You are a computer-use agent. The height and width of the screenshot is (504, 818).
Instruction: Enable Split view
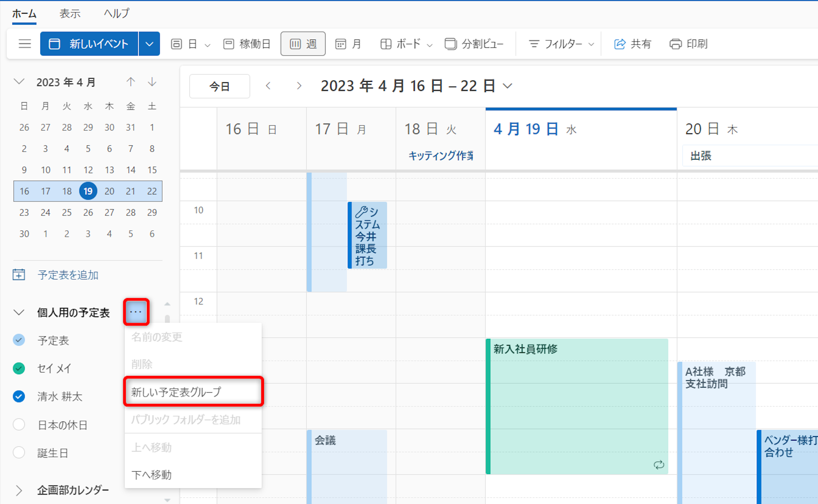tap(474, 44)
